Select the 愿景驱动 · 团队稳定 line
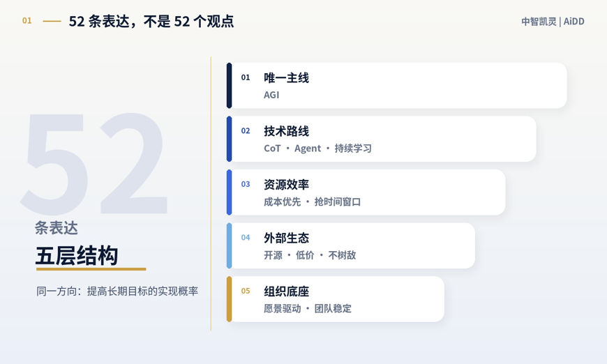 tap(308, 308)
